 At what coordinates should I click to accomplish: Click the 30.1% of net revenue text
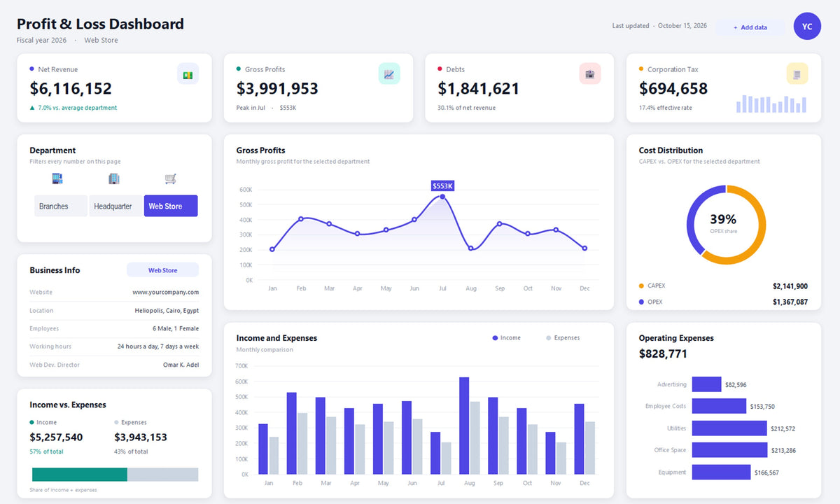(466, 108)
